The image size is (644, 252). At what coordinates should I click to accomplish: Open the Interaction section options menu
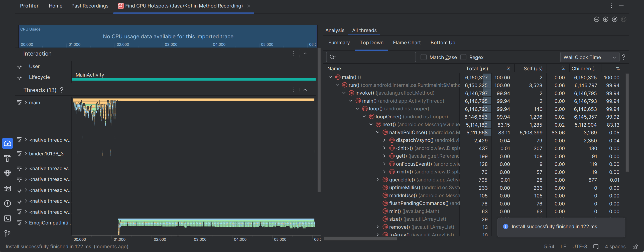294,53
